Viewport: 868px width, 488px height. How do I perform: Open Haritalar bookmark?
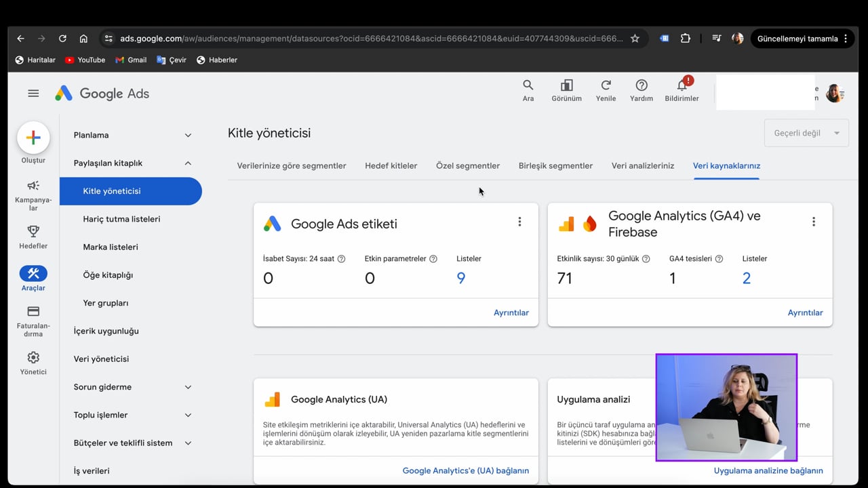click(x=35, y=60)
